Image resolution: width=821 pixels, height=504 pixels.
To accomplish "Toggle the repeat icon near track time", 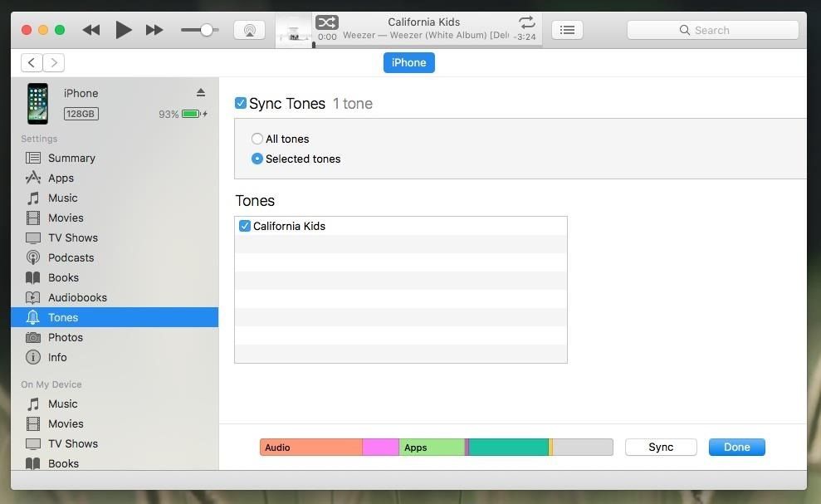I will (526, 22).
